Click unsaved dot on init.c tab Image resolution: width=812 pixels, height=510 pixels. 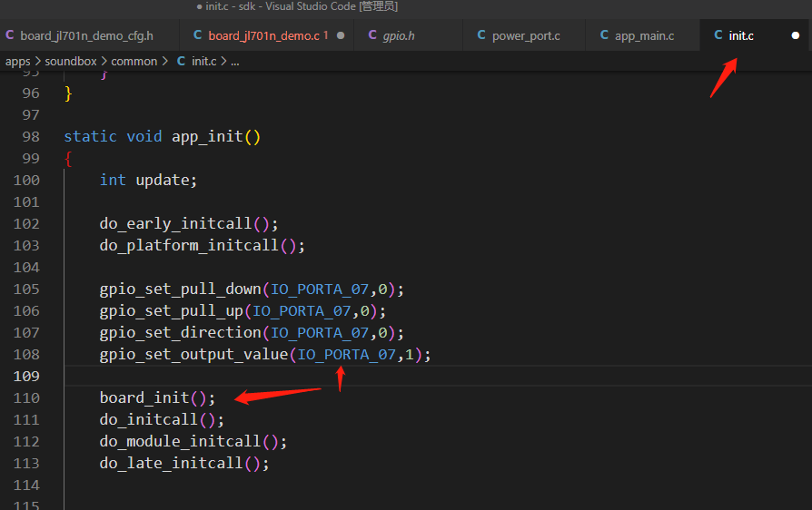coord(796,35)
